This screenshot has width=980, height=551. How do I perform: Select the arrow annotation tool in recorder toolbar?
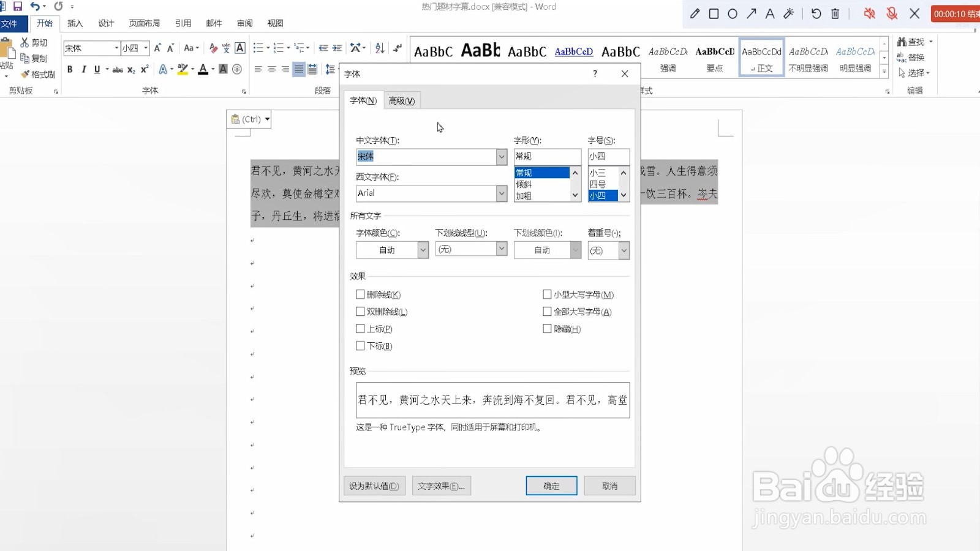752,13
